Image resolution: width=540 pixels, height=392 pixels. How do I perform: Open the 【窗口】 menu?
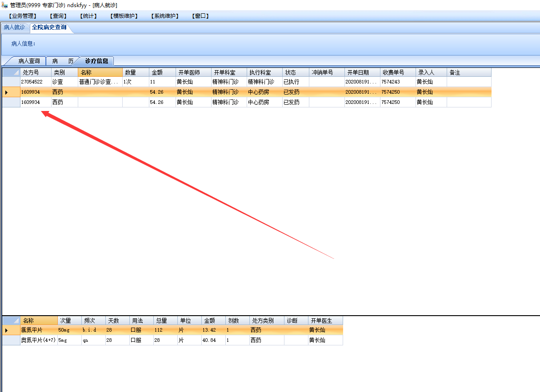pyautogui.click(x=200, y=16)
